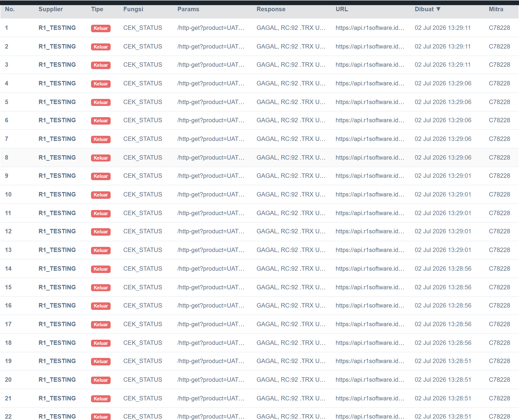
Task: Open the /http-get params cell in row 8
Action: pyautogui.click(x=211, y=158)
